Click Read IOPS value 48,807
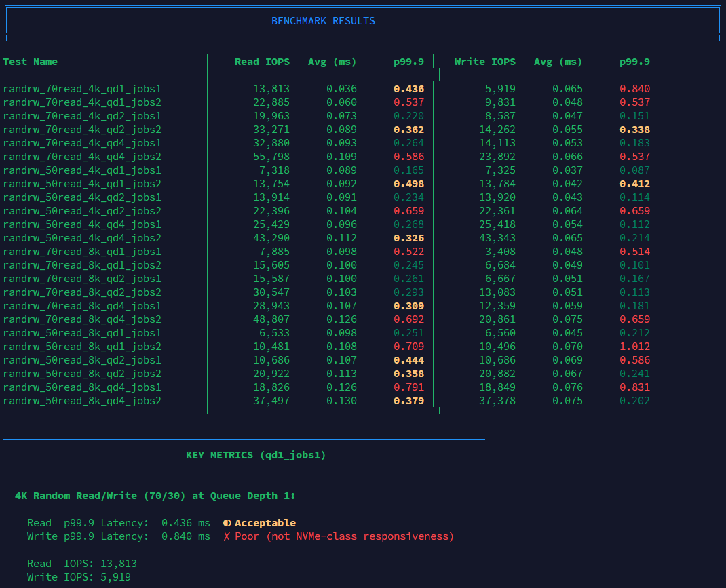Screen dimensions: 726x588 point(271,319)
